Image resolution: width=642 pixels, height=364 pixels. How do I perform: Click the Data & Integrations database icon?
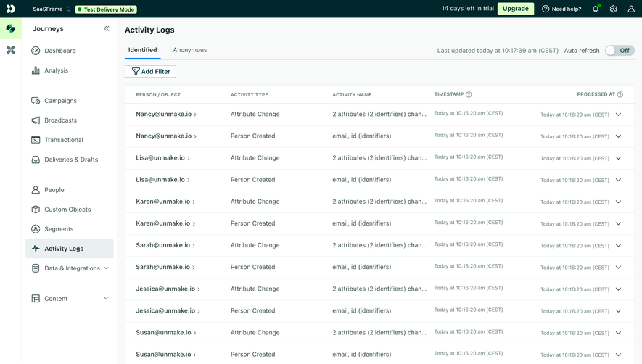click(x=36, y=268)
